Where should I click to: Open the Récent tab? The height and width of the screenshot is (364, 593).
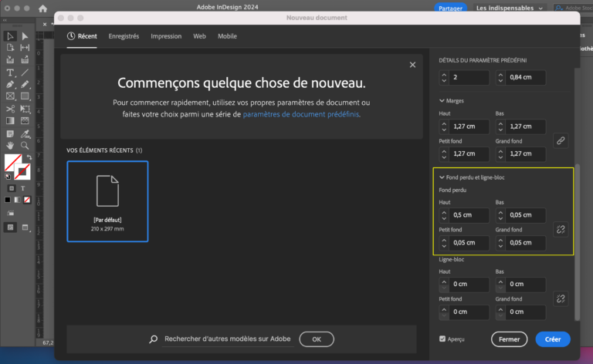[82, 36]
